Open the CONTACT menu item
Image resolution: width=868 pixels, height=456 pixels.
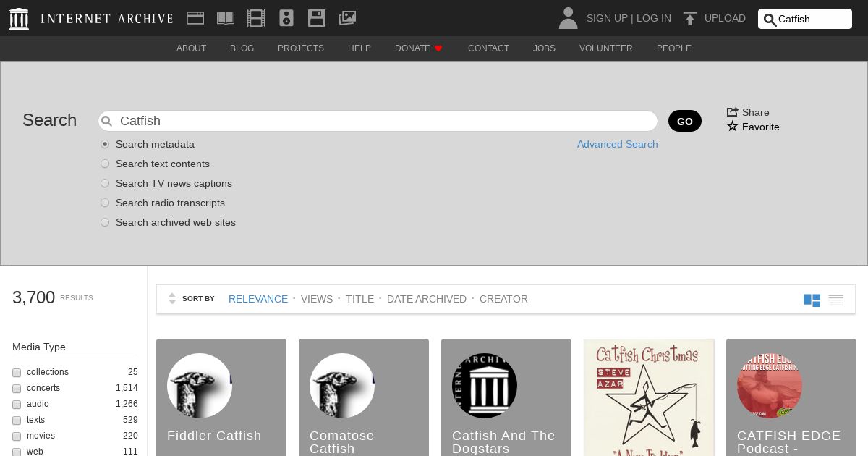488,48
